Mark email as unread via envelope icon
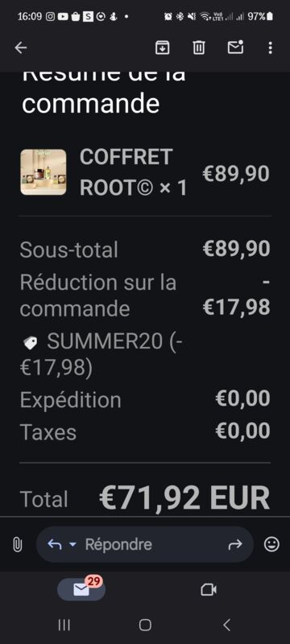The height and width of the screenshot is (644, 290). [x=236, y=47]
